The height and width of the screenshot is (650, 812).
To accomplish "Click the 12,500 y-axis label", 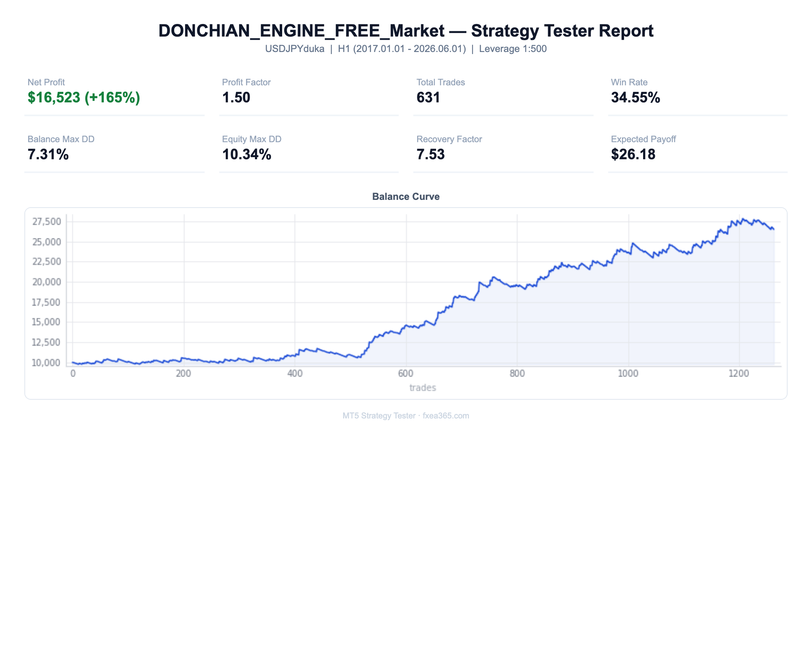I will click(47, 342).
